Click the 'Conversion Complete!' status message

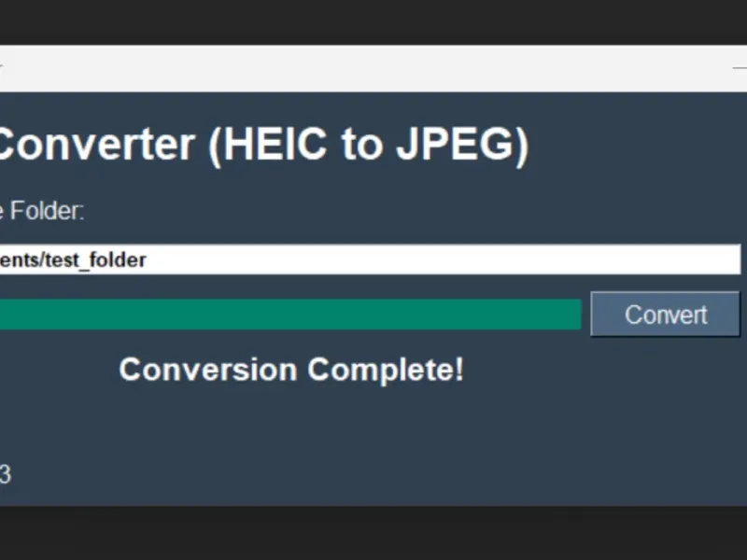tap(291, 370)
